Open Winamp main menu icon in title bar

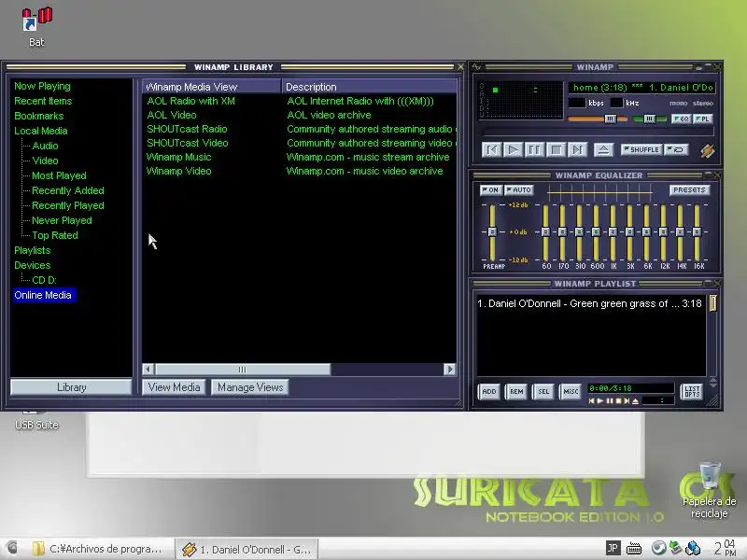pyautogui.click(x=476, y=67)
